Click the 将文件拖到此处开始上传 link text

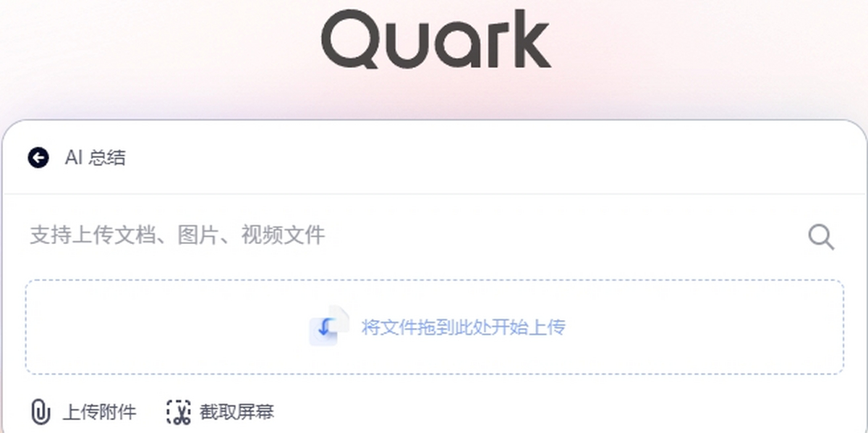pos(463,327)
